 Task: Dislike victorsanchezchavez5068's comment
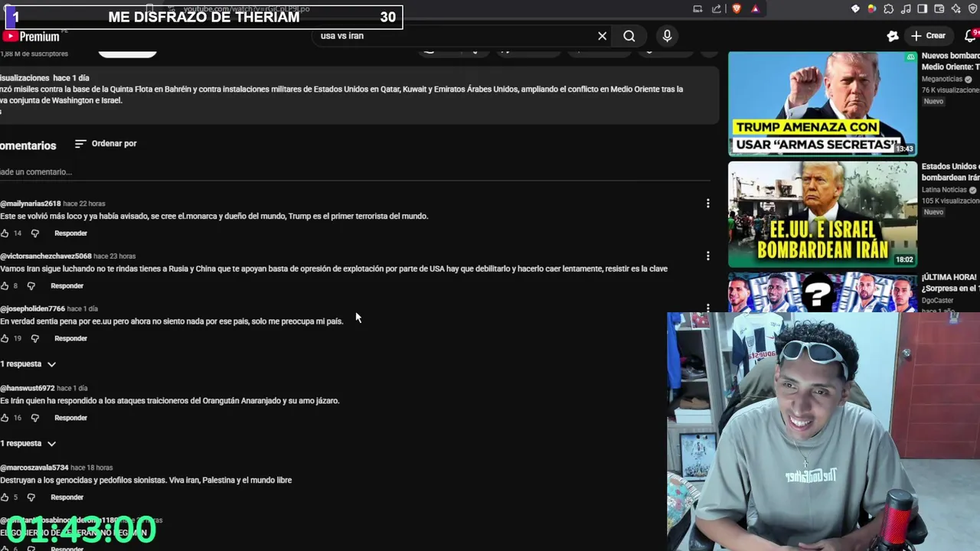point(31,286)
